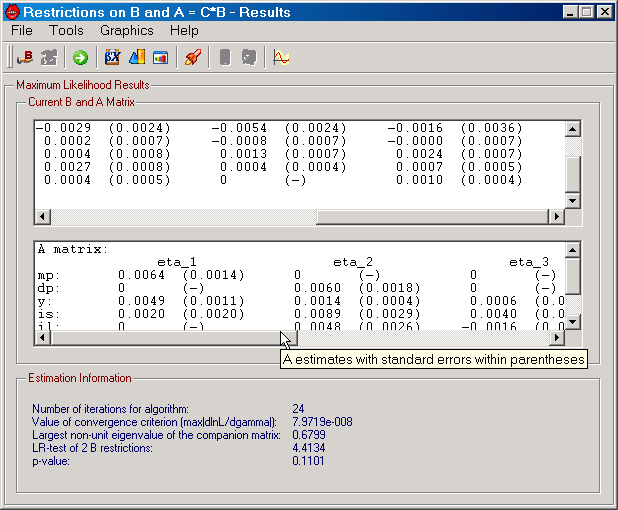Viewport: 618px width, 510px height.
Task: Click the colored bar chart window icon
Action: [160, 58]
